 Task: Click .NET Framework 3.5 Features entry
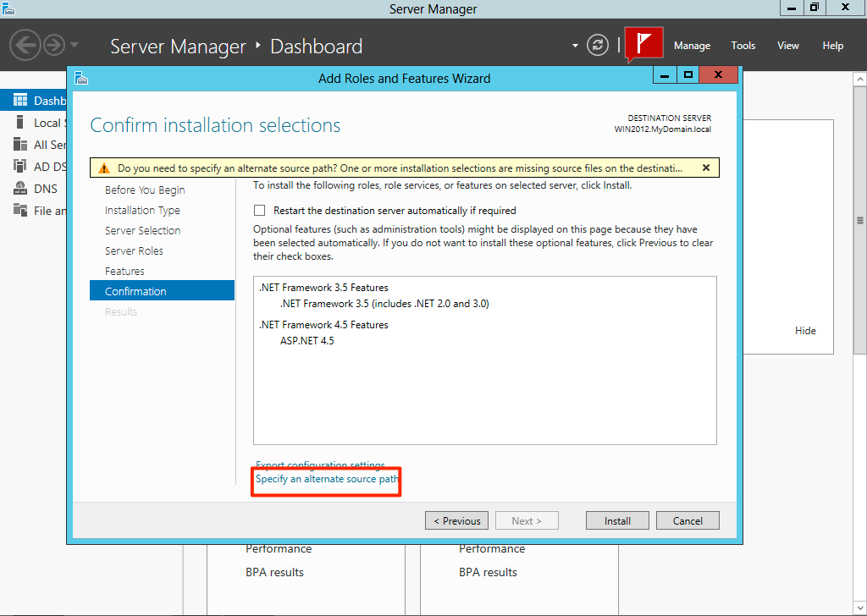coord(323,288)
